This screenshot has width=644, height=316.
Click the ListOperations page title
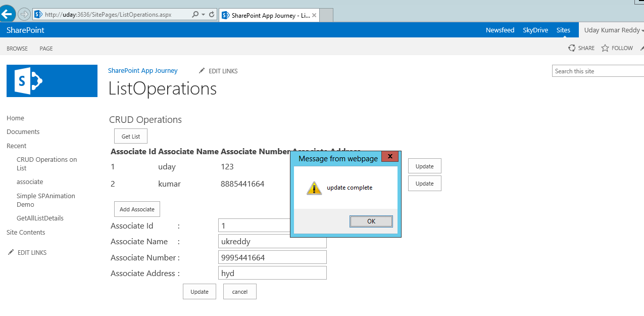click(x=163, y=88)
